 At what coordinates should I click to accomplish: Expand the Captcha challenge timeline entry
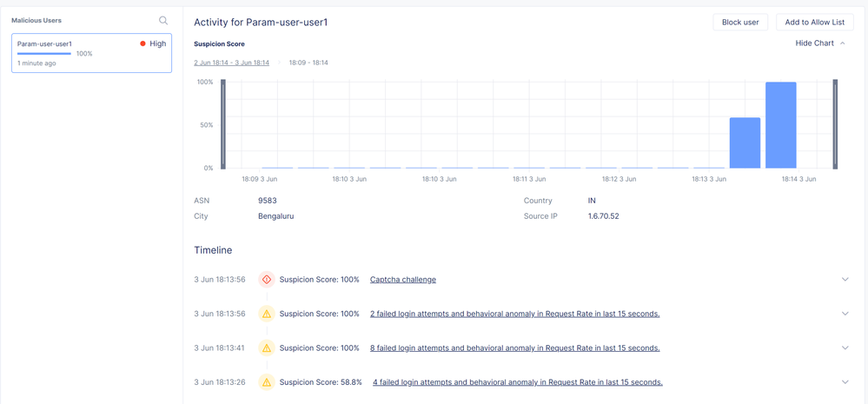click(845, 280)
